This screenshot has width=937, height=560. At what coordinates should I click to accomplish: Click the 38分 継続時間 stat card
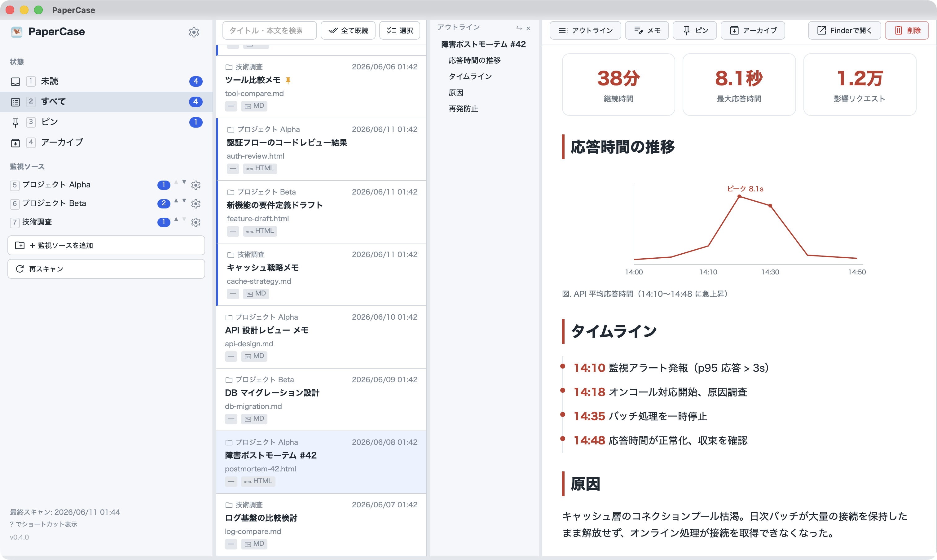(x=618, y=85)
